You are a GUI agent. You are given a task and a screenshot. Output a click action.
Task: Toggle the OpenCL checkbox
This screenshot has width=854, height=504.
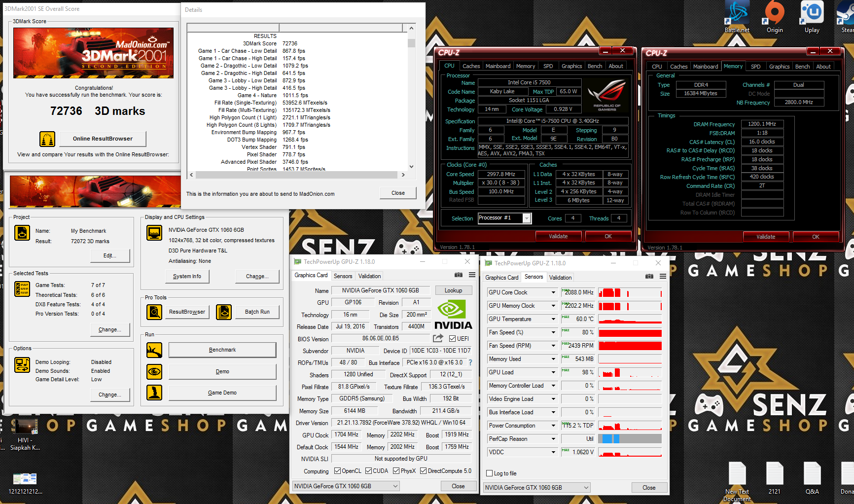tap(337, 471)
